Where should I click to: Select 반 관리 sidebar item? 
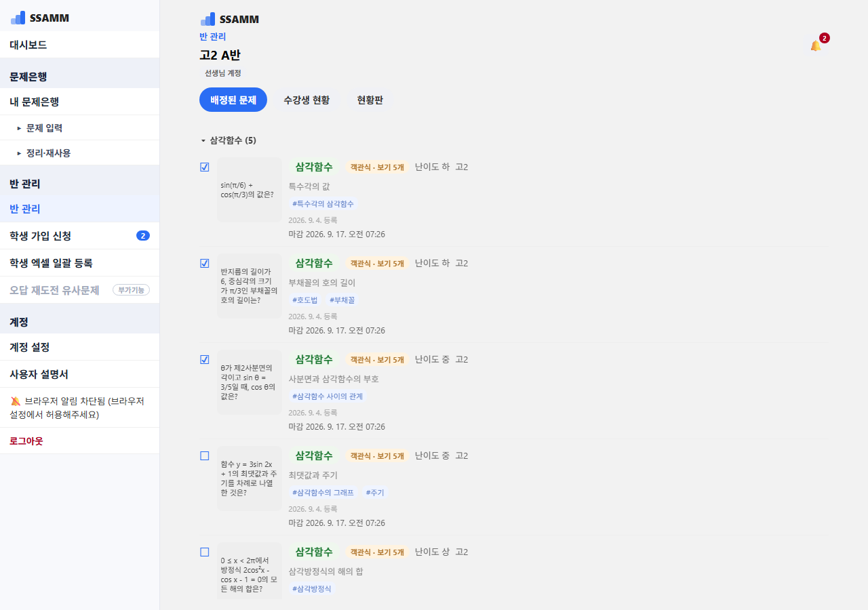tap(79, 209)
